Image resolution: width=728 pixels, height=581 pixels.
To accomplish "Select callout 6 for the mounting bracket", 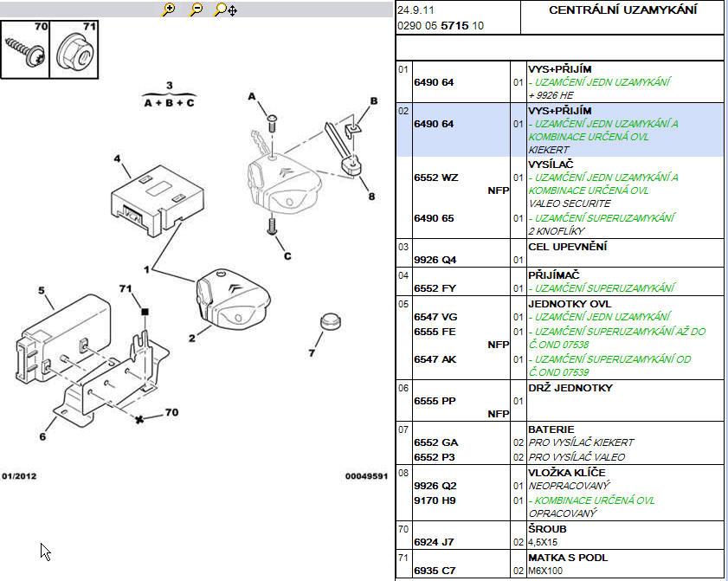I will tap(42, 436).
